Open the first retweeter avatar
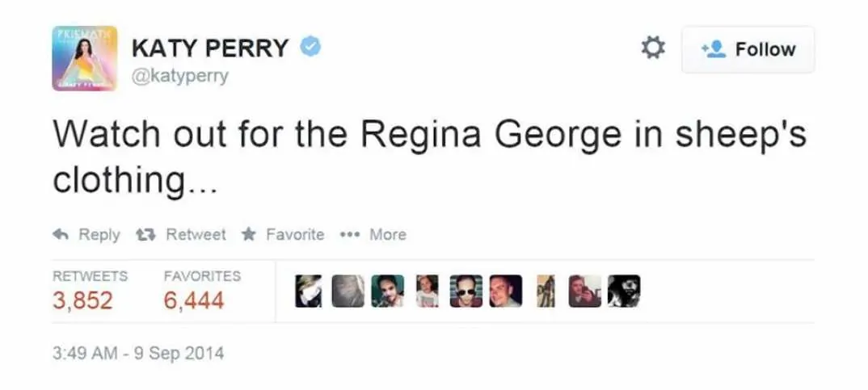 309,291
